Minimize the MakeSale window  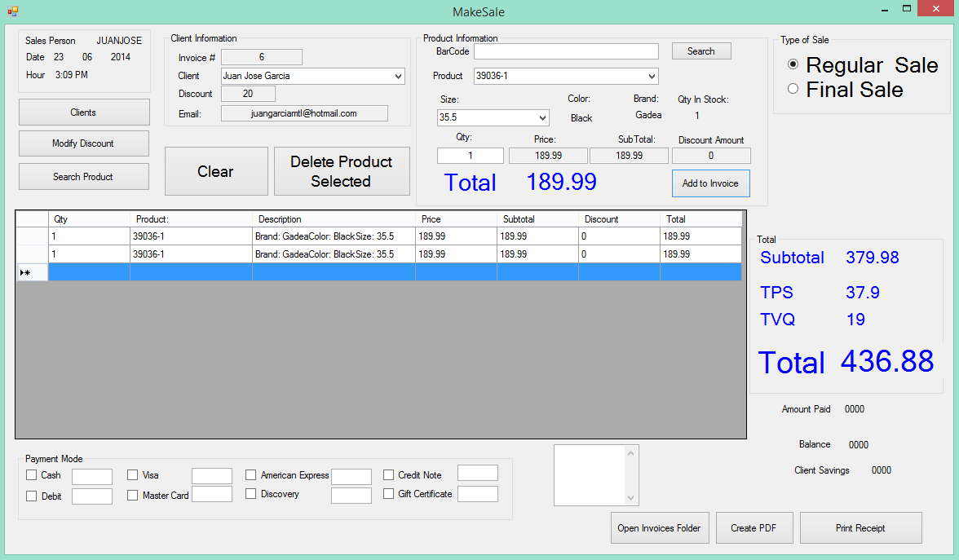[885, 10]
